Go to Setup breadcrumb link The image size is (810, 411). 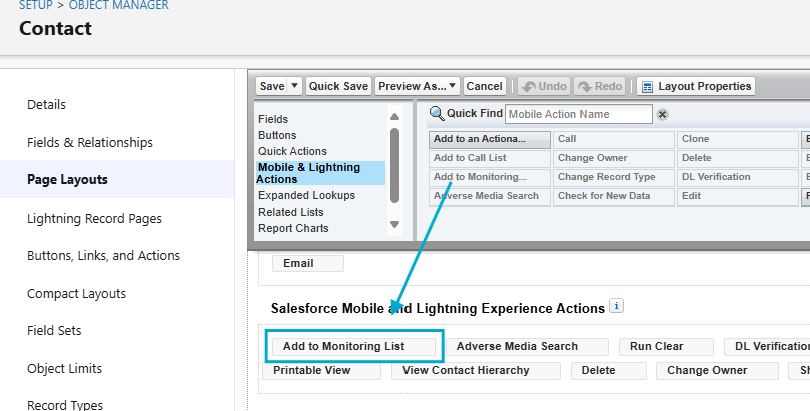click(36, 6)
